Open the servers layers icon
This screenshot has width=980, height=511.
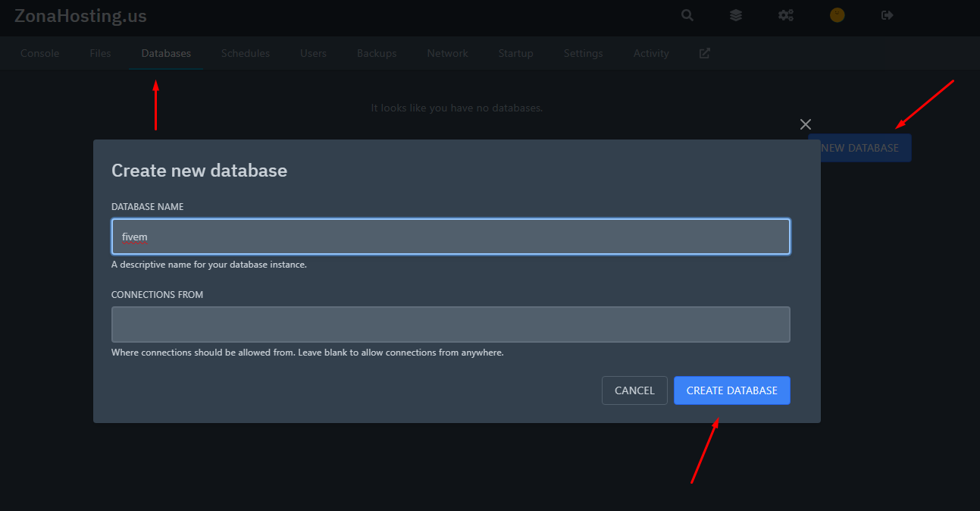pyautogui.click(x=736, y=15)
